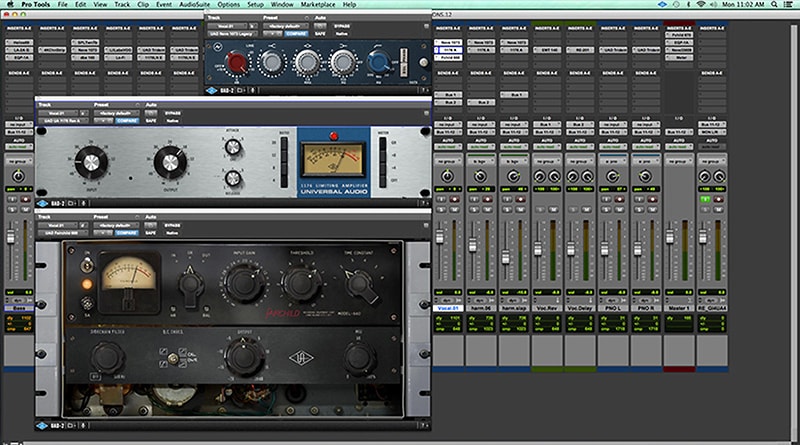
Task: Solo the harm.06 track
Action: [473, 209]
